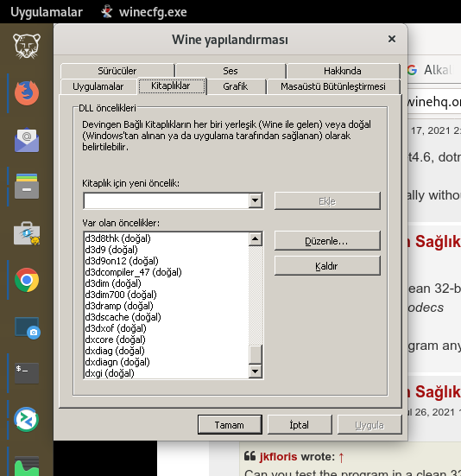Open the remote desktop dock icon
This screenshot has height=476, width=461.
point(27,420)
